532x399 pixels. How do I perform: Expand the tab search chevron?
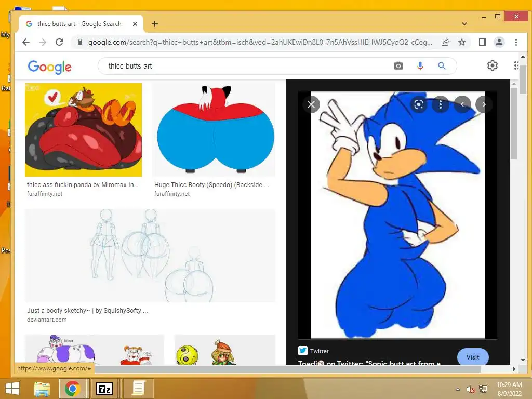click(x=464, y=24)
